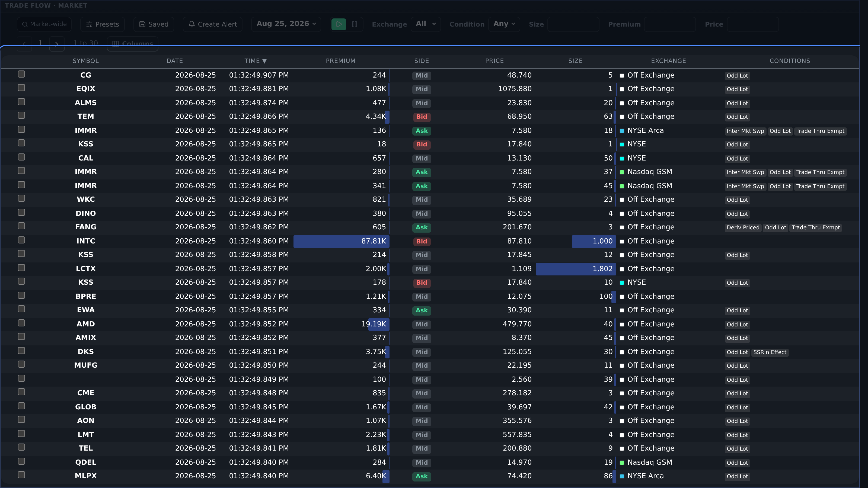868x488 pixels.
Task: Sort by the SYMBOL column header
Action: pos(86,61)
